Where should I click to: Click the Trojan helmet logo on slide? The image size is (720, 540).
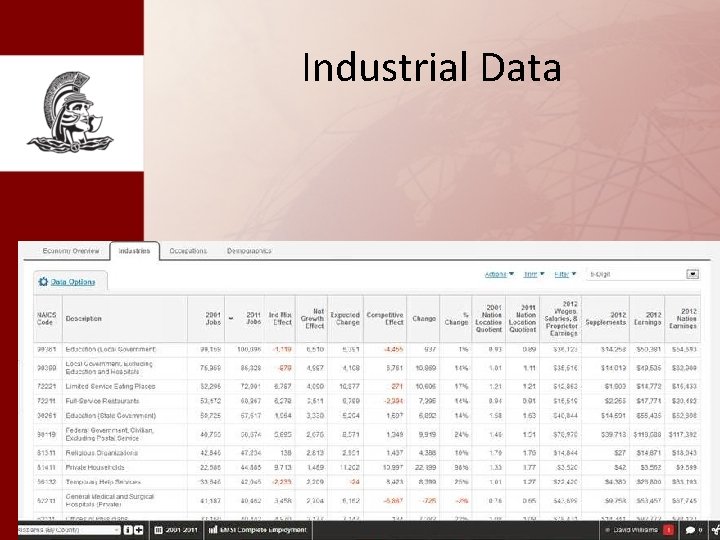[x=70, y=112]
